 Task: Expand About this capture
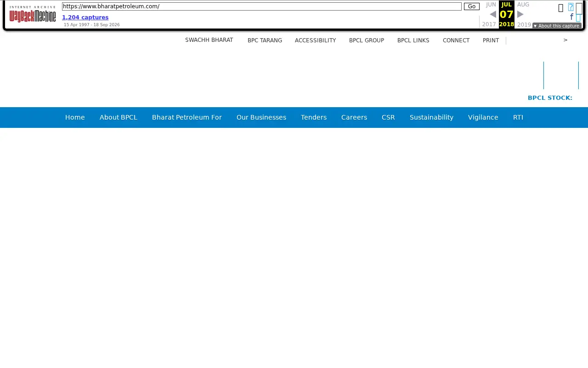point(557,26)
